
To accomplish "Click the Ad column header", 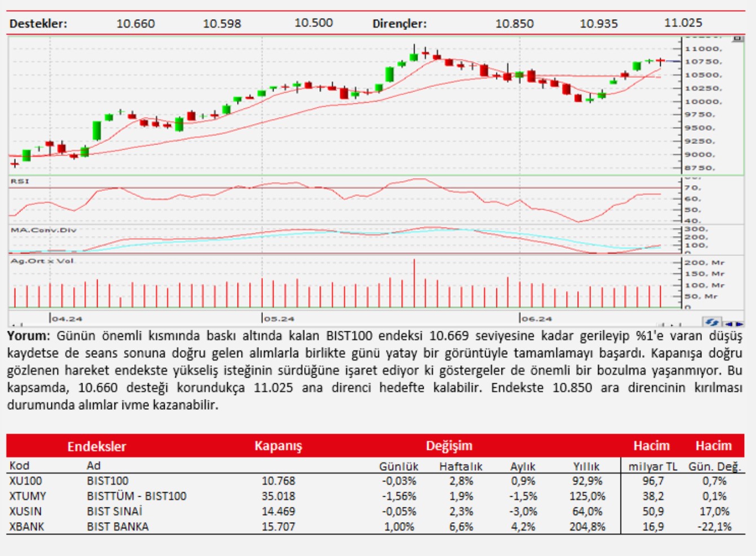I will coord(94,466).
